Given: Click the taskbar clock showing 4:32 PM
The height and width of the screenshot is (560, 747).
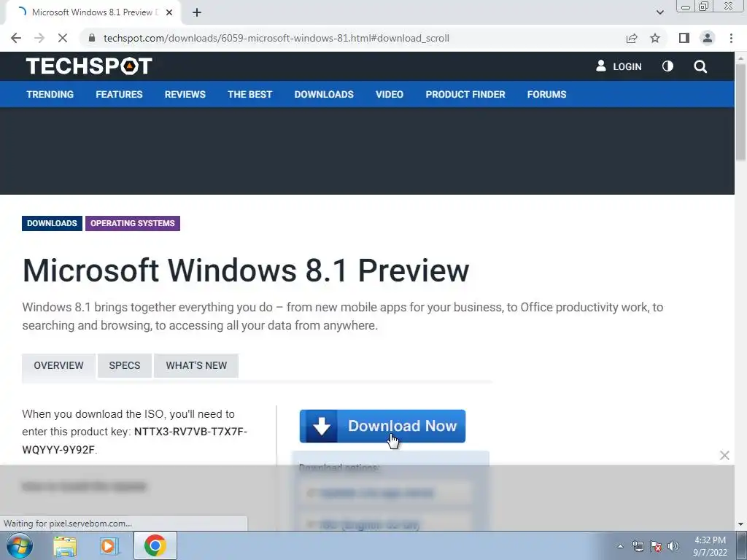Looking at the screenshot, I should [710, 546].
